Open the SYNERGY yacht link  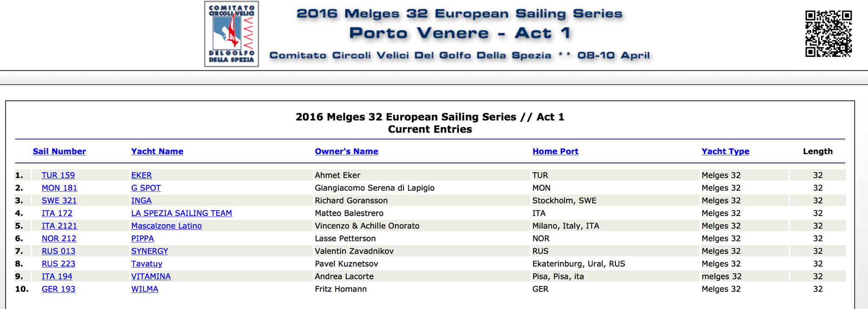[x=150, y=251]
